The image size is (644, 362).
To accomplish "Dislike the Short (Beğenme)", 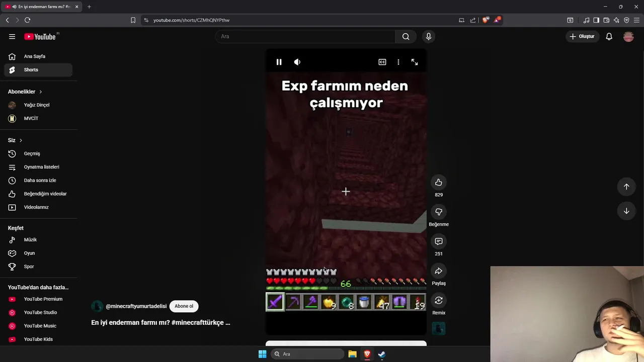I will [439, 212].
